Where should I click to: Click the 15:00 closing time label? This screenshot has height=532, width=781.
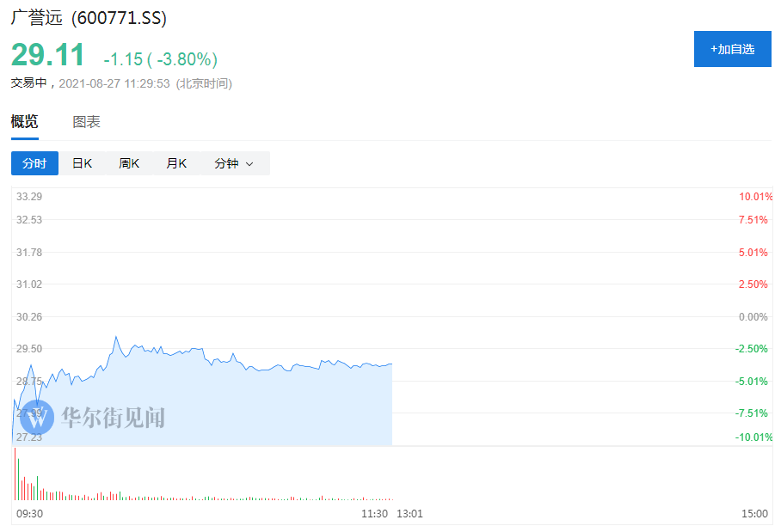753,513
